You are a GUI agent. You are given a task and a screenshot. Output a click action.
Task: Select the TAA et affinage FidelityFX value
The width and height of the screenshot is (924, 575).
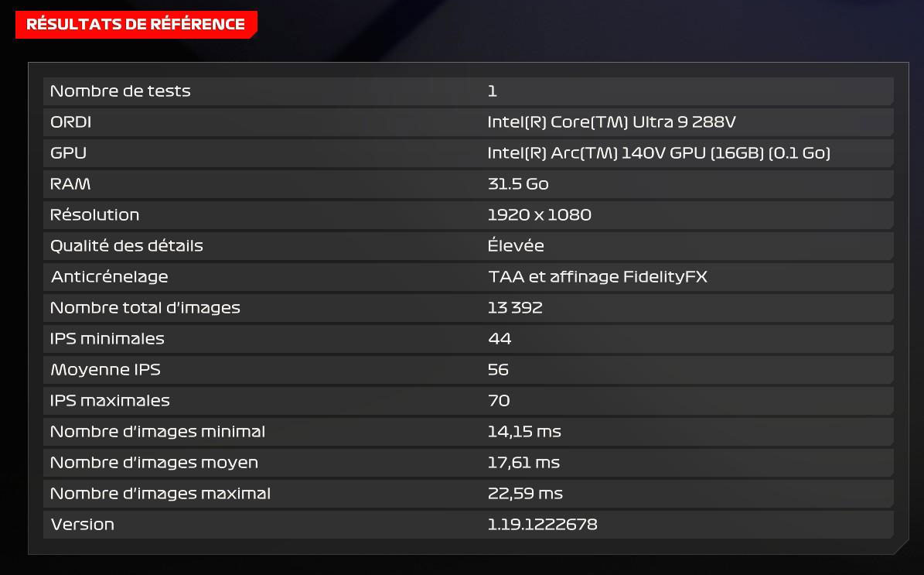tap(598, 277)
